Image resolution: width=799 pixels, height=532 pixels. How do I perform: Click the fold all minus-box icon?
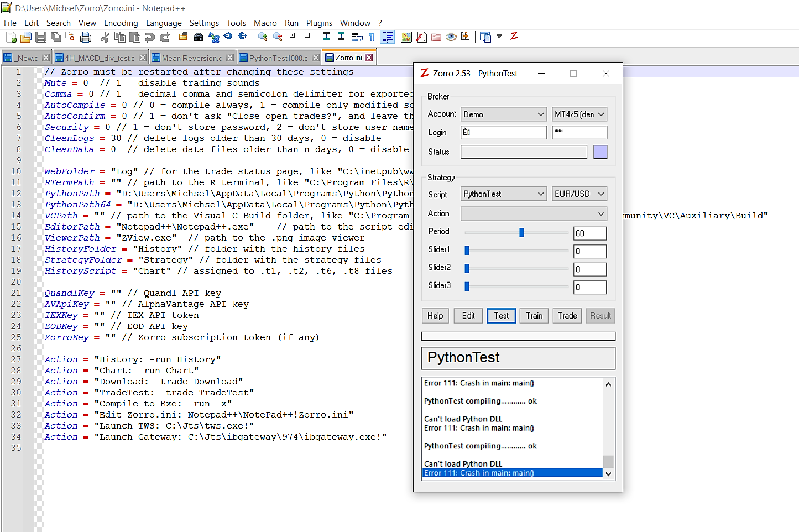point(307,36)
